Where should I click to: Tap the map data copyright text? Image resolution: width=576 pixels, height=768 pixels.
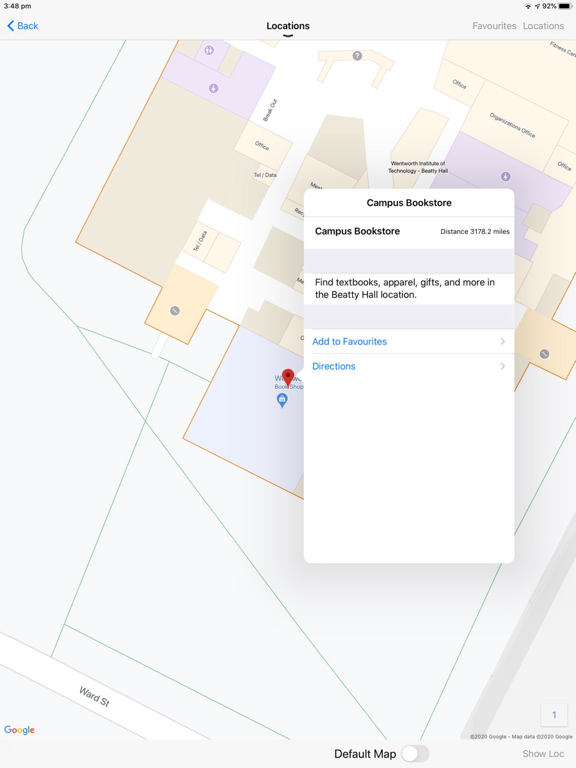(521, 736)
